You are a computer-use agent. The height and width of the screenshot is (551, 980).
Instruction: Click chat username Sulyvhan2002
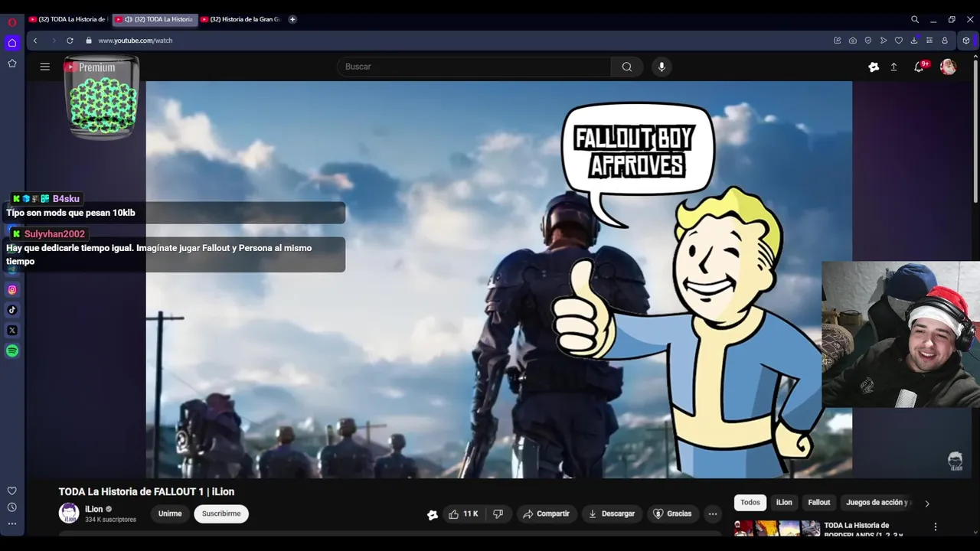[x=54, y=234]
